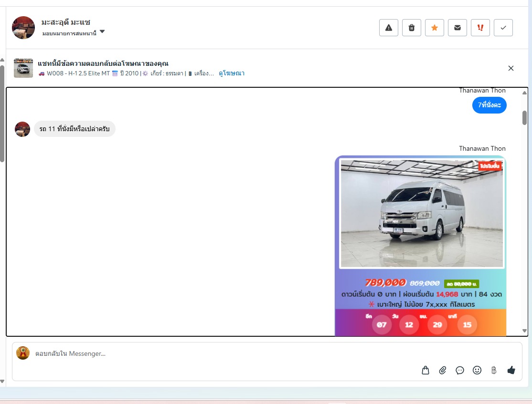
Task: Click the left panel scrollbar thumb
Action: pyautogui.click(x=2, y=114)
